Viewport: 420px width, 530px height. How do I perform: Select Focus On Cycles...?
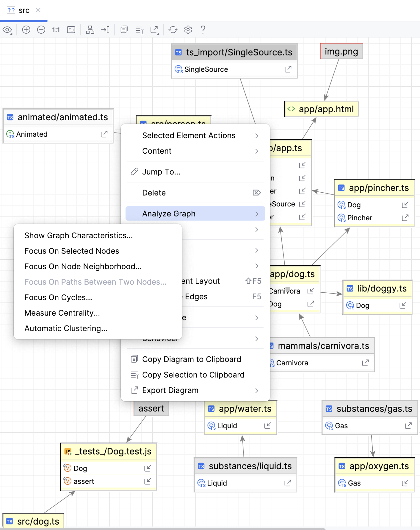coord(98,297)
